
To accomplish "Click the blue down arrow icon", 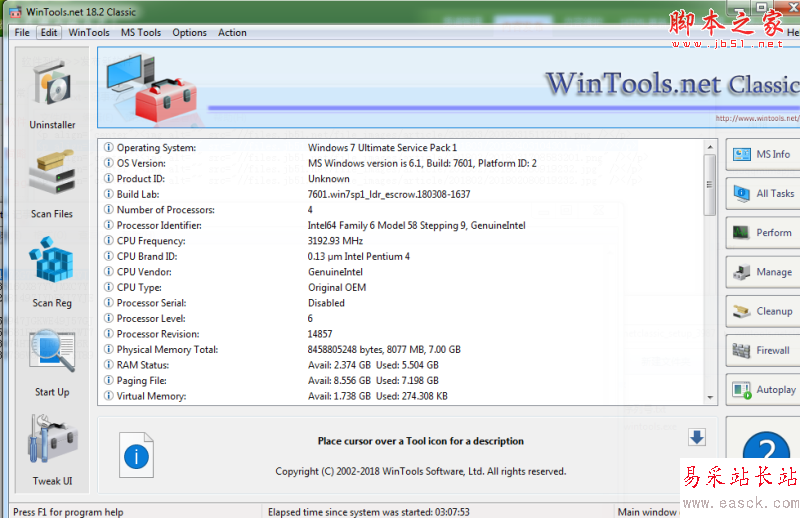I will tap(697, 437).
